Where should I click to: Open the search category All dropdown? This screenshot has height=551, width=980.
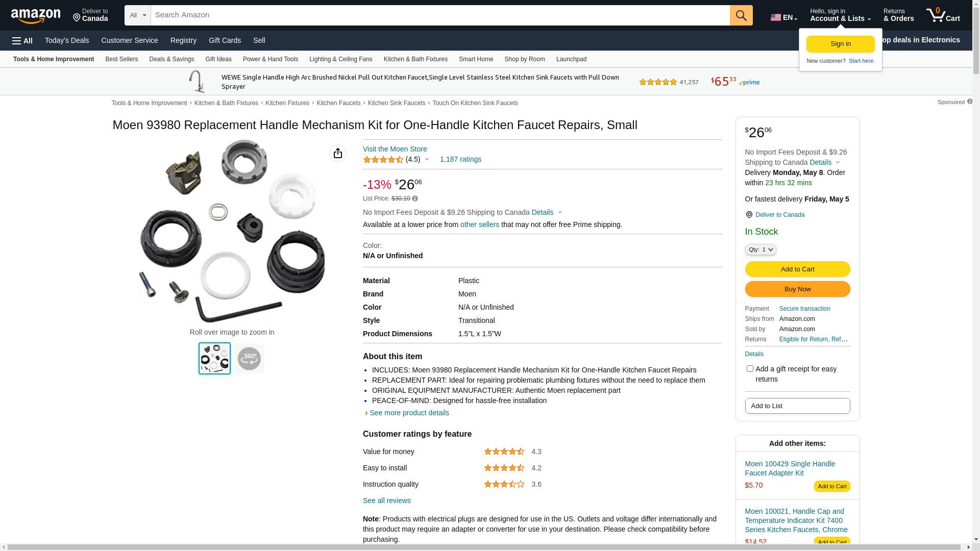[x=137, y=15]
